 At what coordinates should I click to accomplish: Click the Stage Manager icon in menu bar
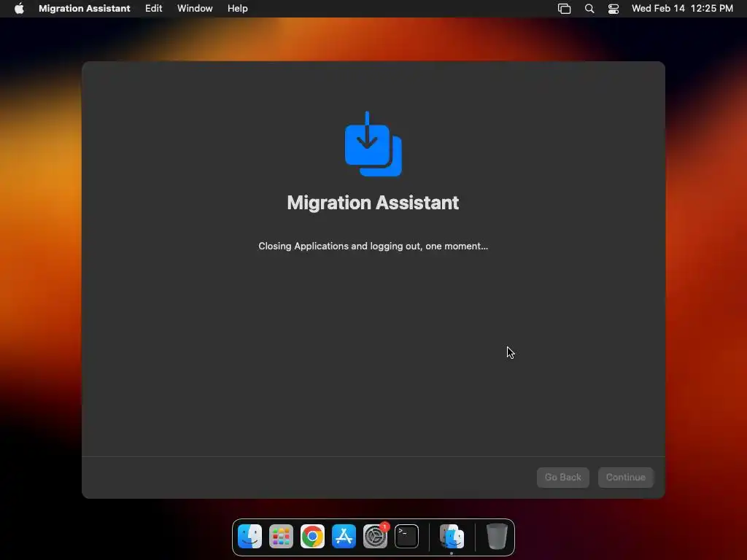564,9
